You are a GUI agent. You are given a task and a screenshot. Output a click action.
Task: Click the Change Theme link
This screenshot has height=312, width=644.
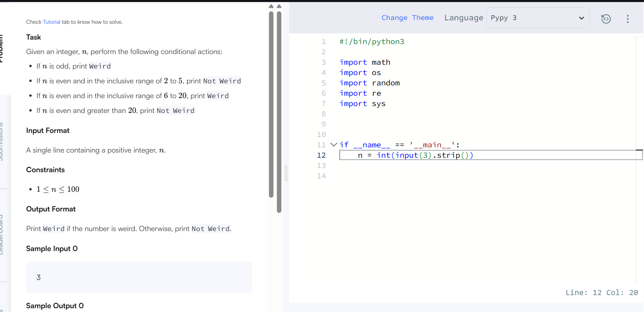407,18
